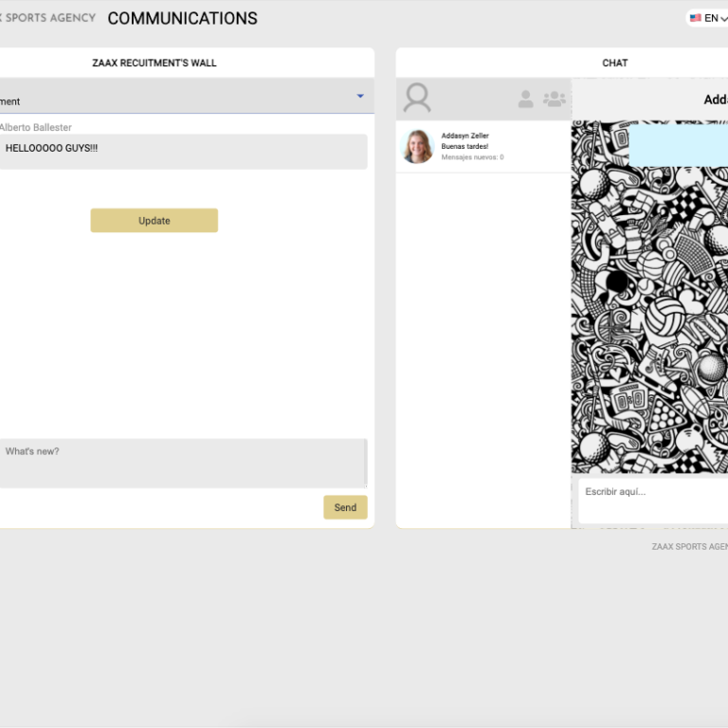Open the Addasyn Zeller conversation name
728x728 pixels.
click(x=465, y=136)
